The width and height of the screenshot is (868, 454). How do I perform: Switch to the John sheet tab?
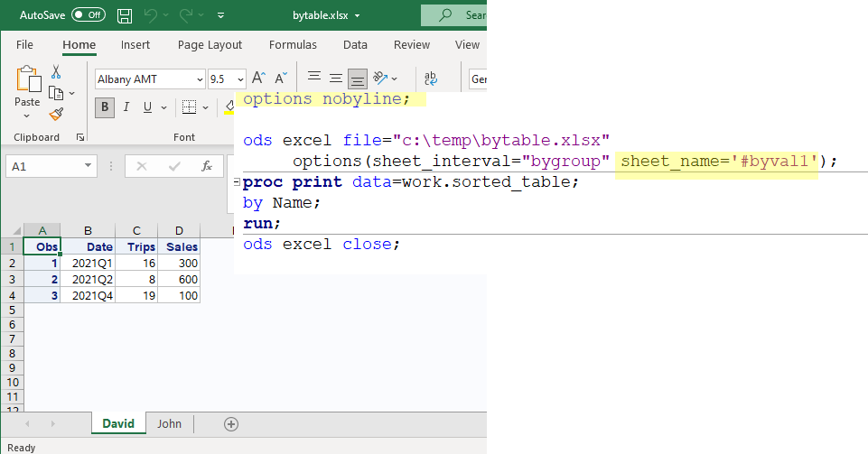tap(169, 424)
